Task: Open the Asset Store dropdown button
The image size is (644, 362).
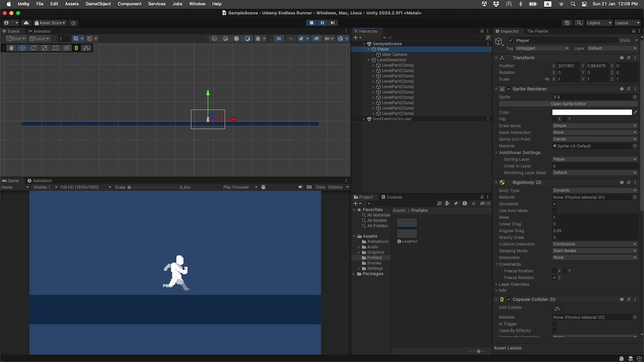Action: pyautogui.click(x=50, y=23)
